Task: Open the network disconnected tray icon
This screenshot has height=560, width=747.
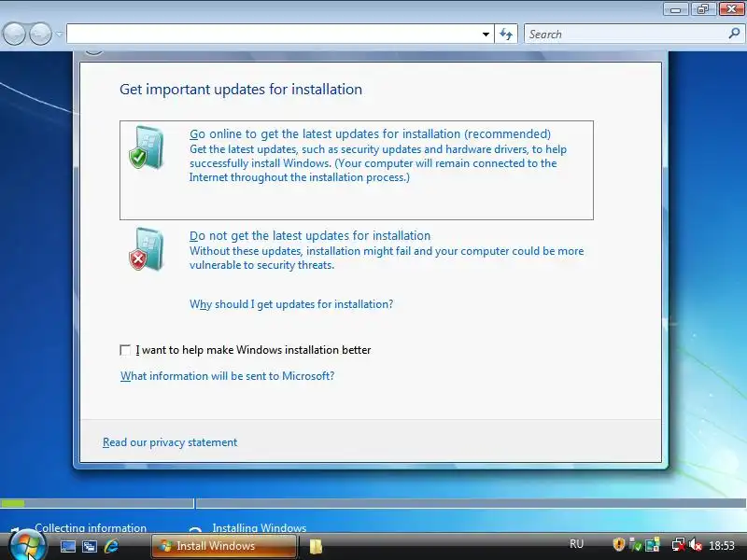Action: tap(679, 545)
